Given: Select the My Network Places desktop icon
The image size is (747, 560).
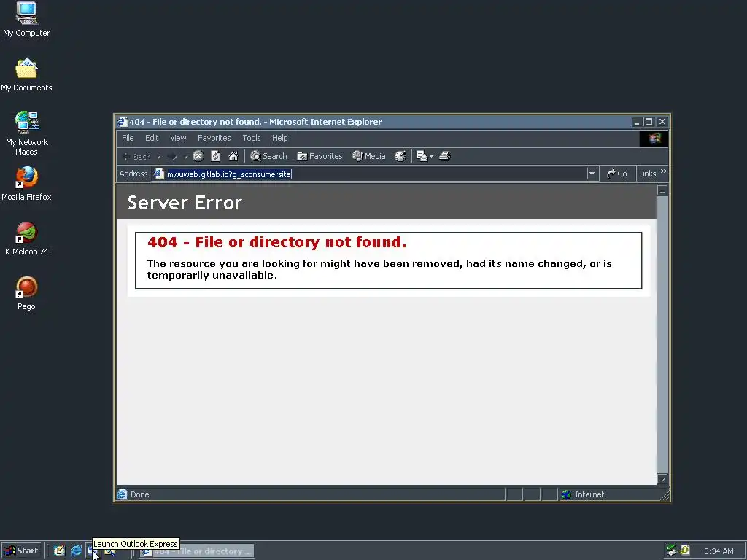Looking at the screenshot, I should click(x=26, y=133).
